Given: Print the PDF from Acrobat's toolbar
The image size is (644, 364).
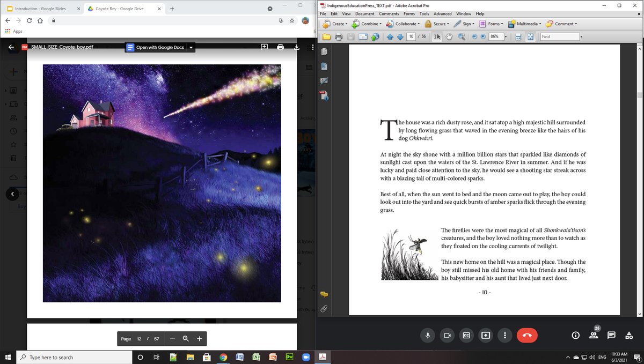Looking at the screenshot, I should click(x=339, y=36).
